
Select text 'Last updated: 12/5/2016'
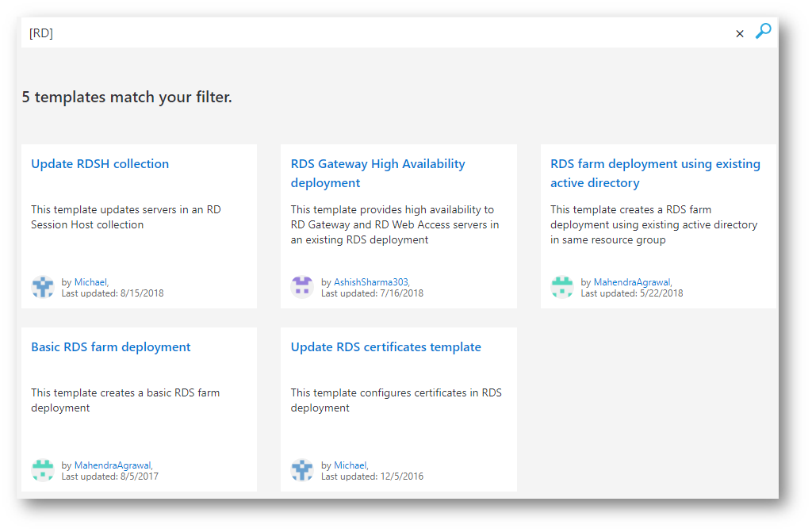click(x=373, y=477)
